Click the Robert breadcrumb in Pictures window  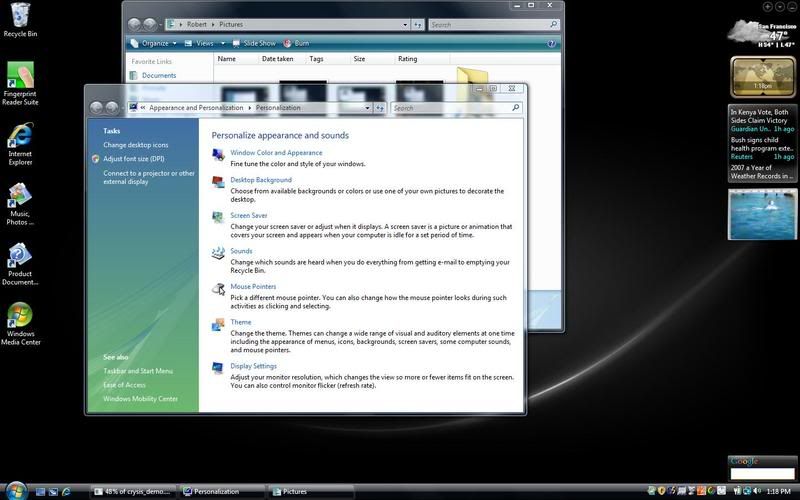[197, 24]
